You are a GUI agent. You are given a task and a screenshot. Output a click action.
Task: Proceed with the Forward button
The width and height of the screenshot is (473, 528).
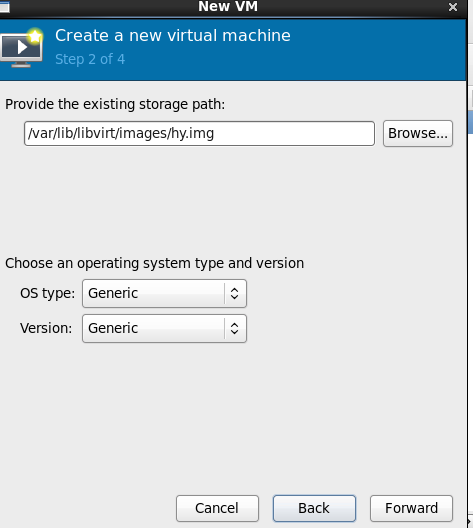411,508
